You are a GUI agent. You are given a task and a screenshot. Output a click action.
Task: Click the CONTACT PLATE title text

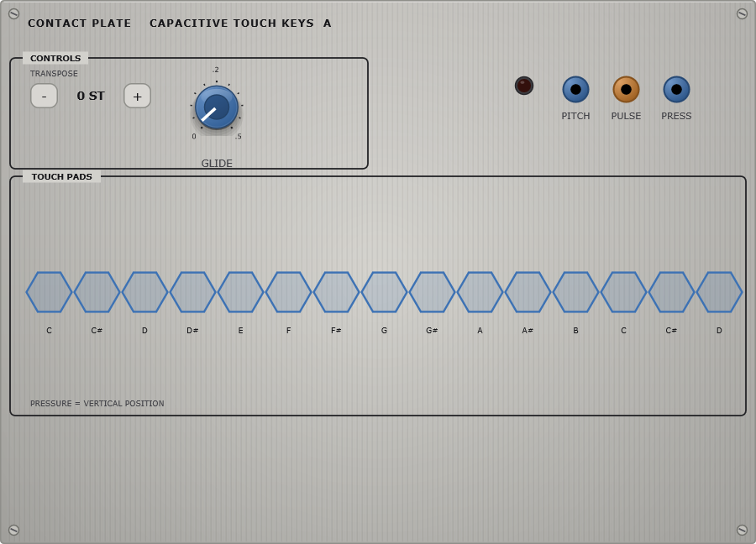click(x=79, y=24)
